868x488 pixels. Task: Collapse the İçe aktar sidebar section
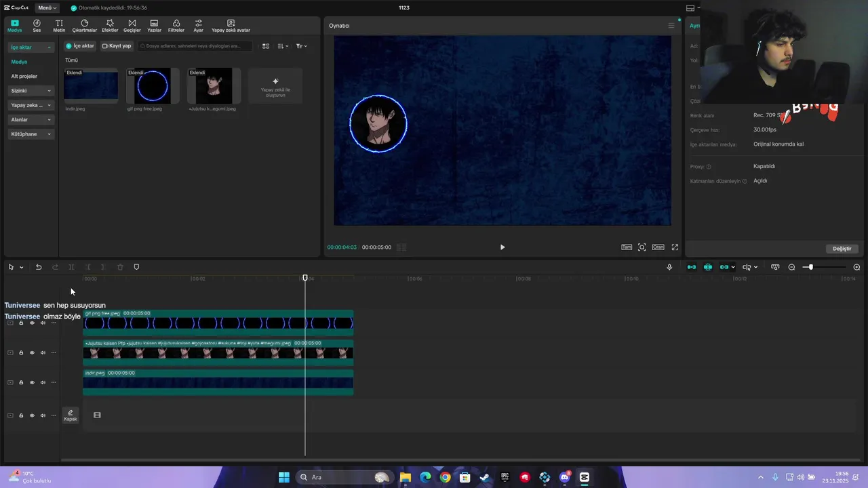pyautogui.click(x=31, y=47)
